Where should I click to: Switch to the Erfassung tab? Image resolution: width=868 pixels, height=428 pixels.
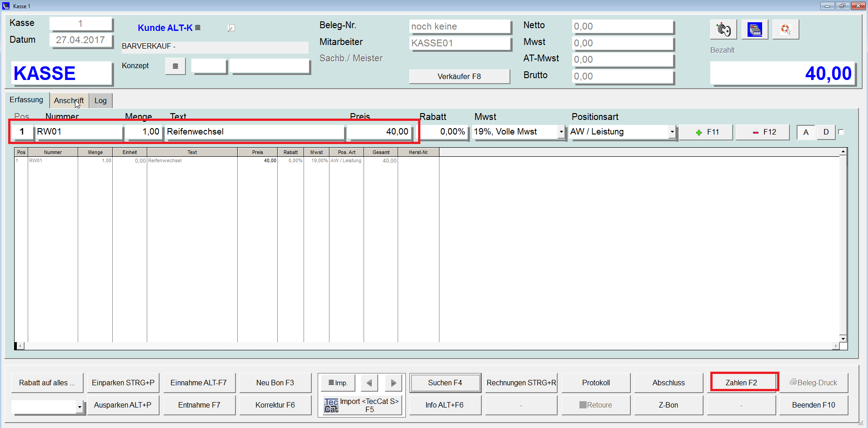coord(26,100)
